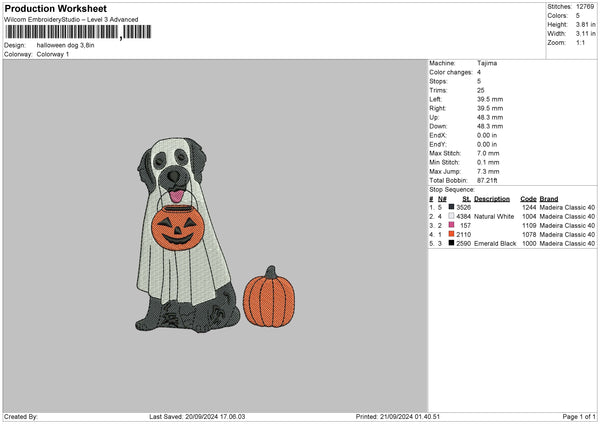The image size is (600, 424).
Task: Click the St. column header
Action: coord(466,199)
